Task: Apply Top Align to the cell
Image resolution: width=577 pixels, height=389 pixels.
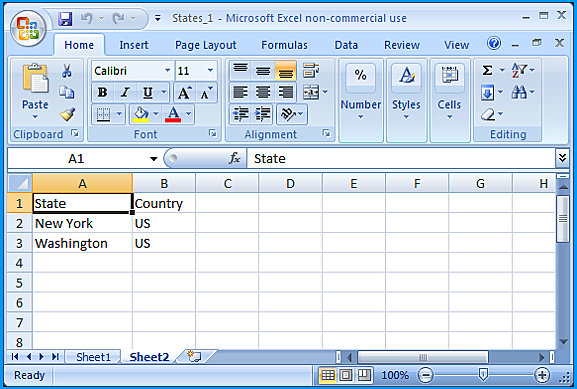Action: pos(240,70)
